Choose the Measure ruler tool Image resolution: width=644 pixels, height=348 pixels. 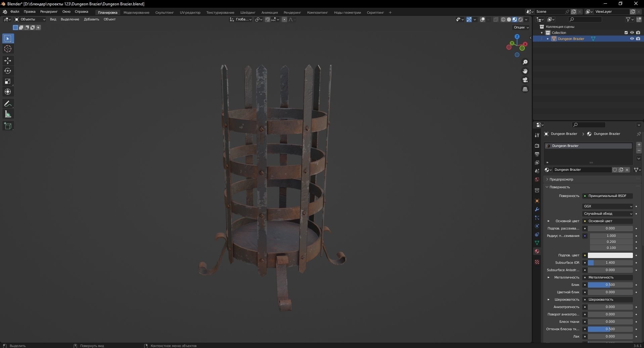coord(8,114)
